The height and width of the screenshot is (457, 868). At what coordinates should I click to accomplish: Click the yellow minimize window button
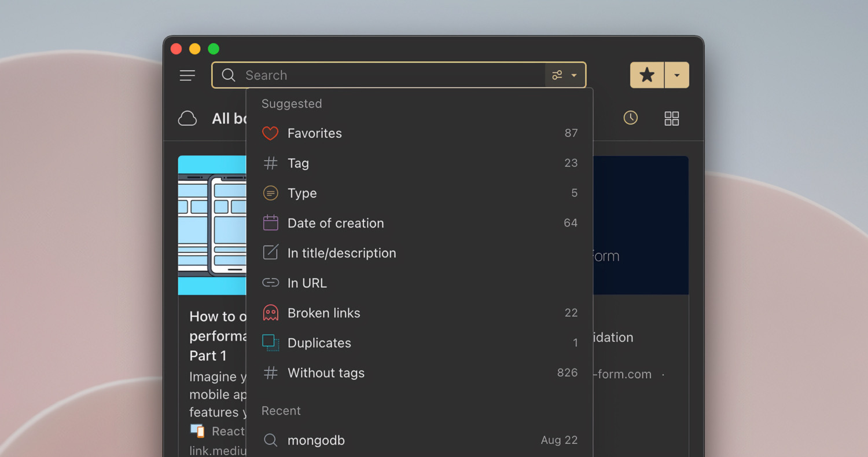pos(195,49)
